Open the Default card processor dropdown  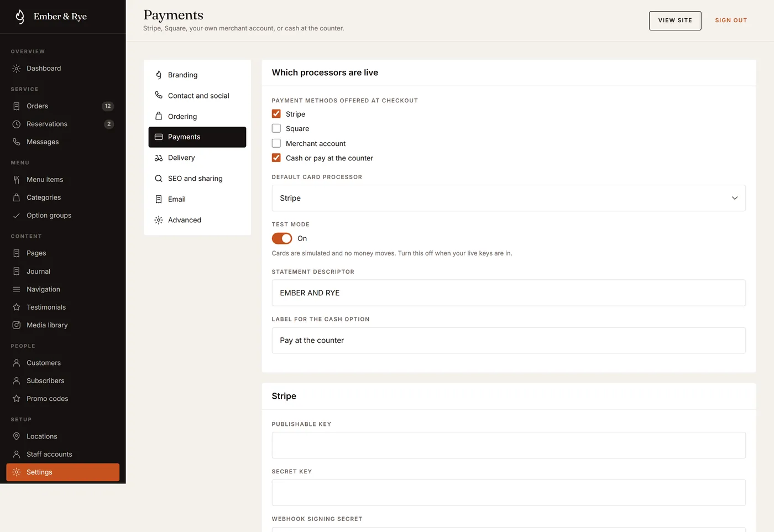click(509, 198)
